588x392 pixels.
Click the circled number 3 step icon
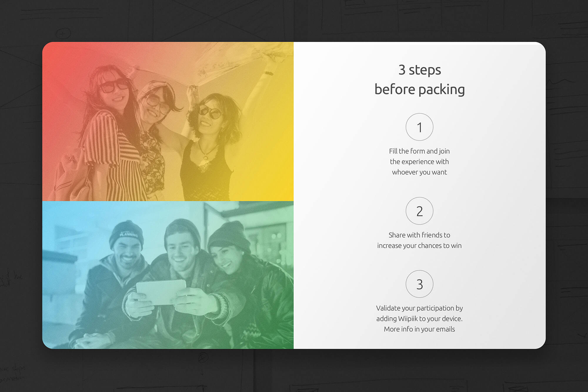pos(419,284)
